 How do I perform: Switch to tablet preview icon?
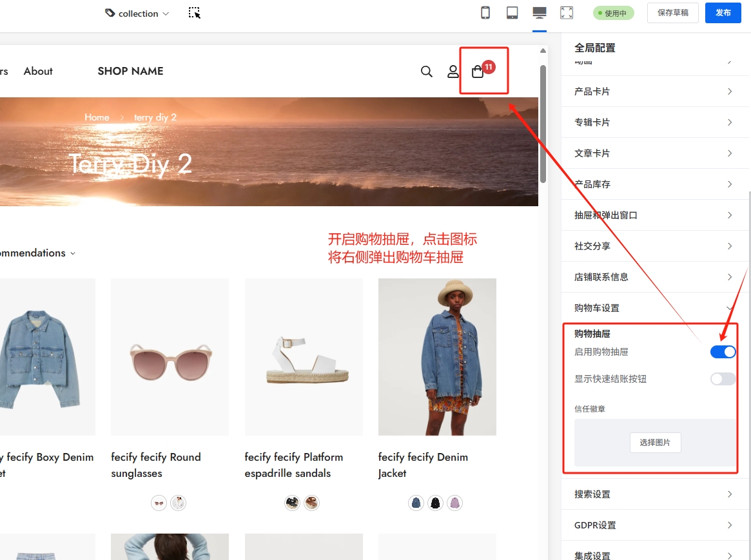(x=512, y=13)
